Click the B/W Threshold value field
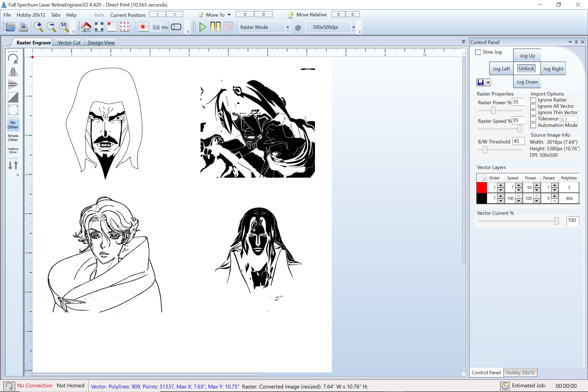The height and width of the screenshot is (392, 588). (x=518, y=141)
